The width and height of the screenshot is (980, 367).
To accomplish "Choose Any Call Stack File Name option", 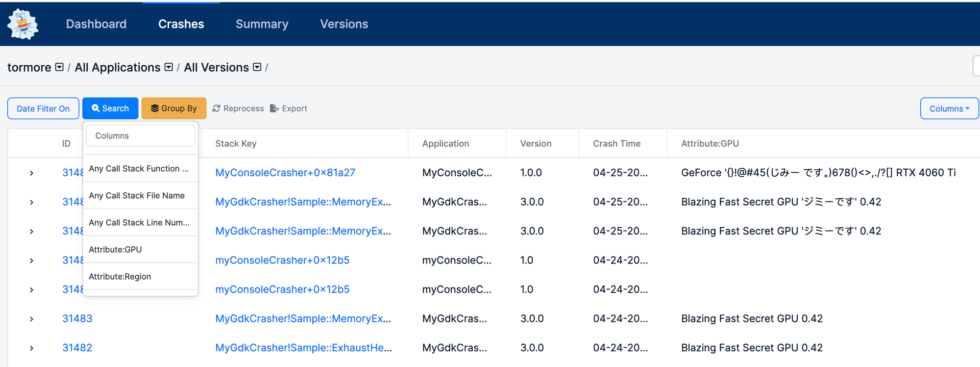I will (137, 196).
